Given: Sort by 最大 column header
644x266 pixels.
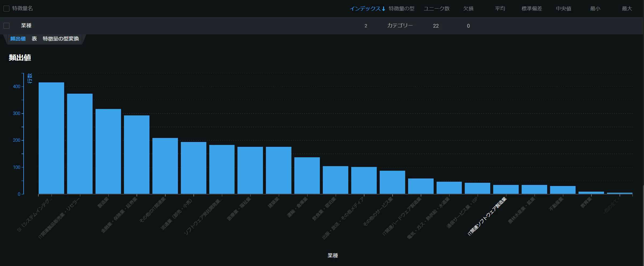Looking at the screenshot, I should click(x=627, y=9).
